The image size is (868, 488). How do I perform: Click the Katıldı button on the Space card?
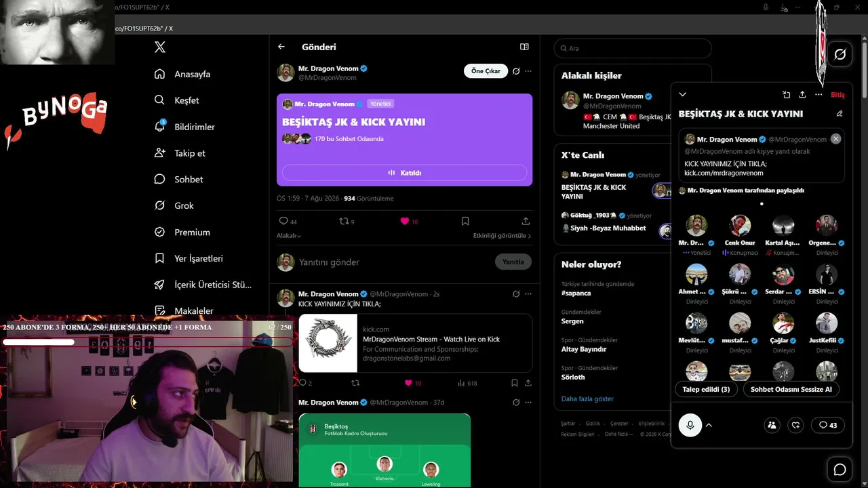[404, 173]
